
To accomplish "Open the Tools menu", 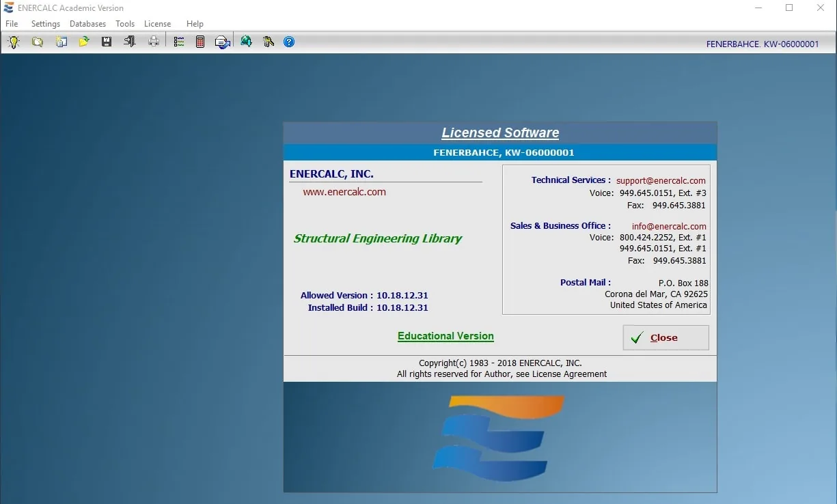I will point(125,24).
